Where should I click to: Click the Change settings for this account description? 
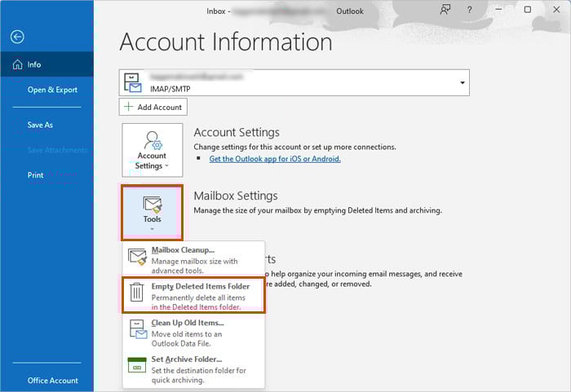[294, 147]
